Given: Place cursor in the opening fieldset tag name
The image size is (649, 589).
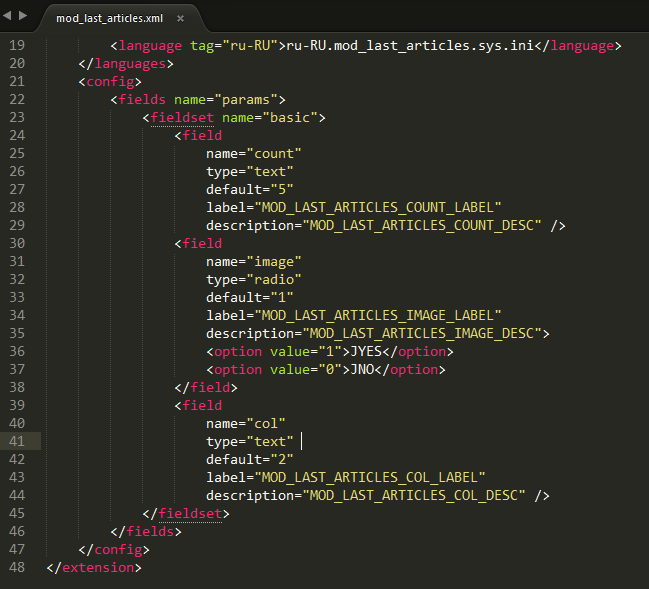Looking at the screenshot, I should [182, 118].
